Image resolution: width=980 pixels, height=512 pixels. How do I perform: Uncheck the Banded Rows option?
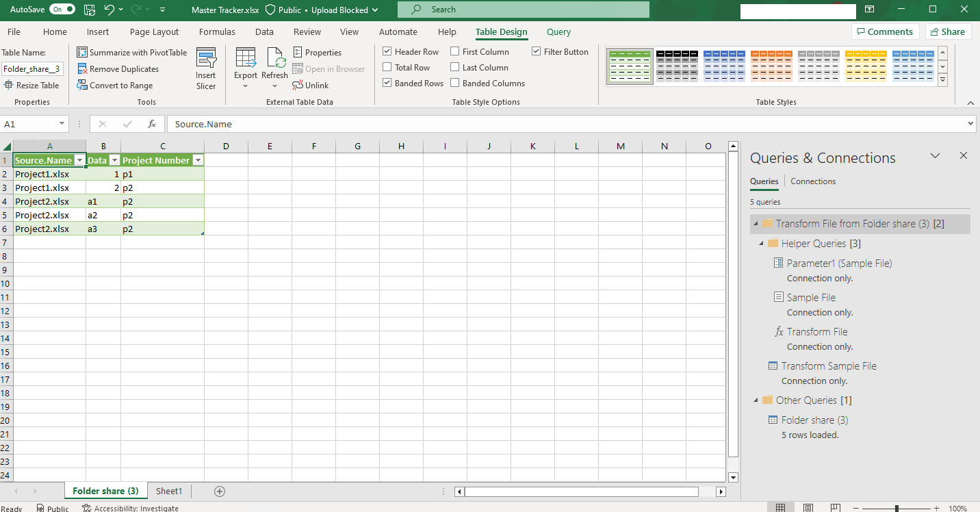[x=387, y=83]
